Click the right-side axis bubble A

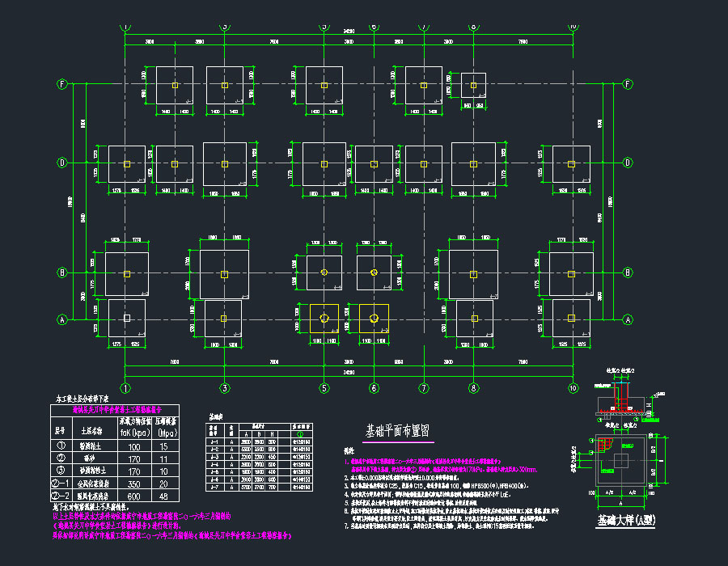(x=628, y=319)
